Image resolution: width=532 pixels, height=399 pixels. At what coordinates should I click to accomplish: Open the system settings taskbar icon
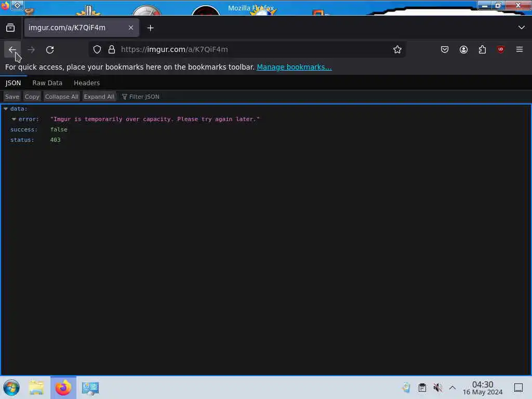coord(90,388)
